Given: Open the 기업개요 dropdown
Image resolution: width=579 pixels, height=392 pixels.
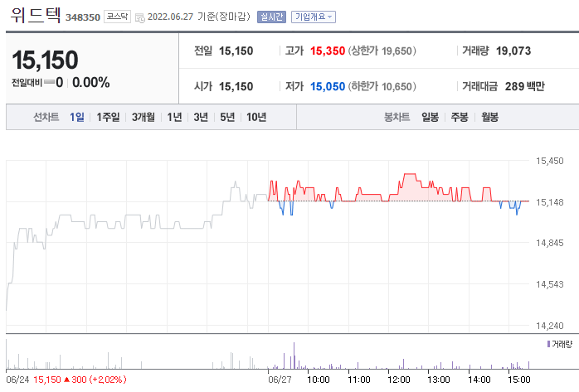Looking at the screenshot, I should (313, 17).
